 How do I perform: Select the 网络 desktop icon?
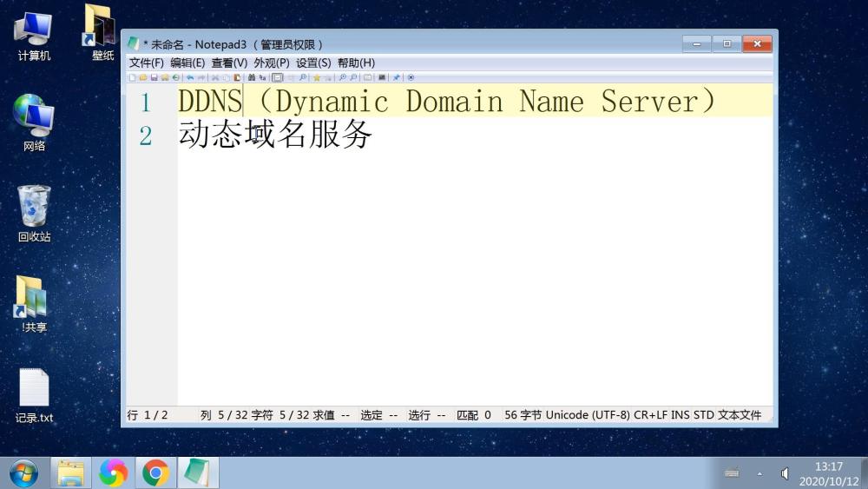click(34, 123)
